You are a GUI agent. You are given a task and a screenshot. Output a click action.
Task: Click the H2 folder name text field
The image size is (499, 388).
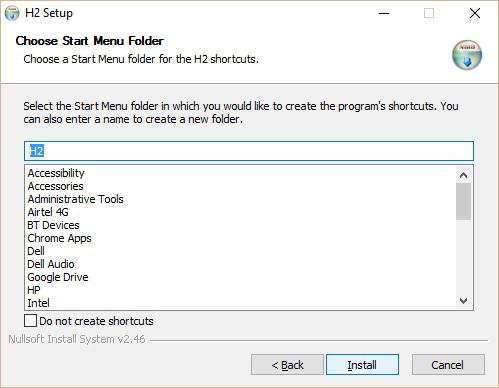(x=249, y=151)
